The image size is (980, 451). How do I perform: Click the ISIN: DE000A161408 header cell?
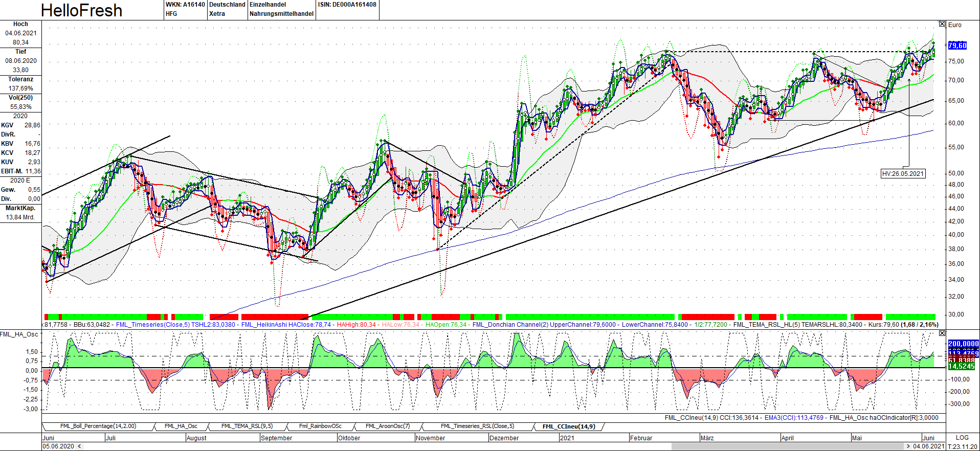click(x=347, y=5)
